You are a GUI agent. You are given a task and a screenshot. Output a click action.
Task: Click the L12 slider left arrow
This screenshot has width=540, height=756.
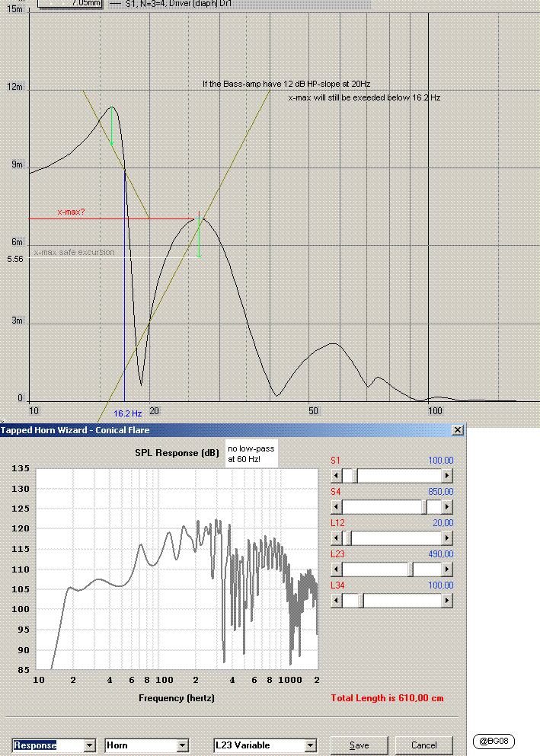(x=337, y=538)
